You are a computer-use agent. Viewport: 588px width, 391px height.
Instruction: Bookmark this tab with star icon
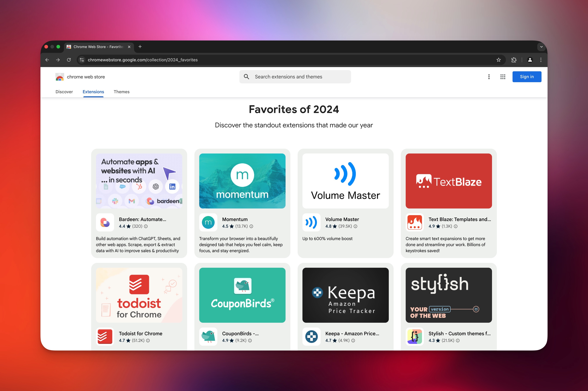499,60
